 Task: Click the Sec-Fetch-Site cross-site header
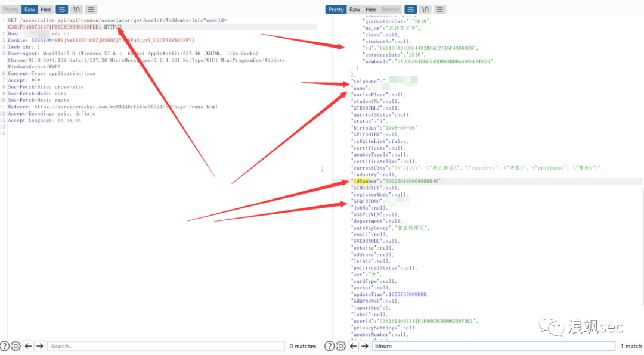(45, 87)
